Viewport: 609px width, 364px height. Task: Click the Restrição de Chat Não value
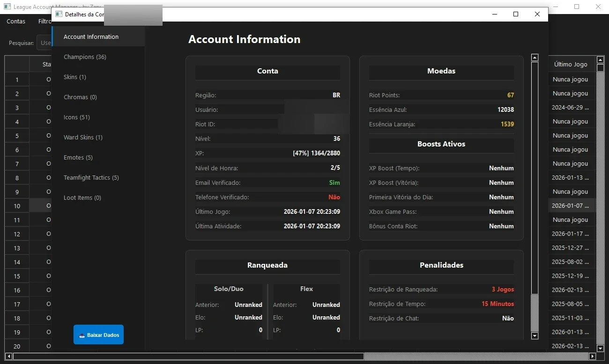(x=508, y=318)
